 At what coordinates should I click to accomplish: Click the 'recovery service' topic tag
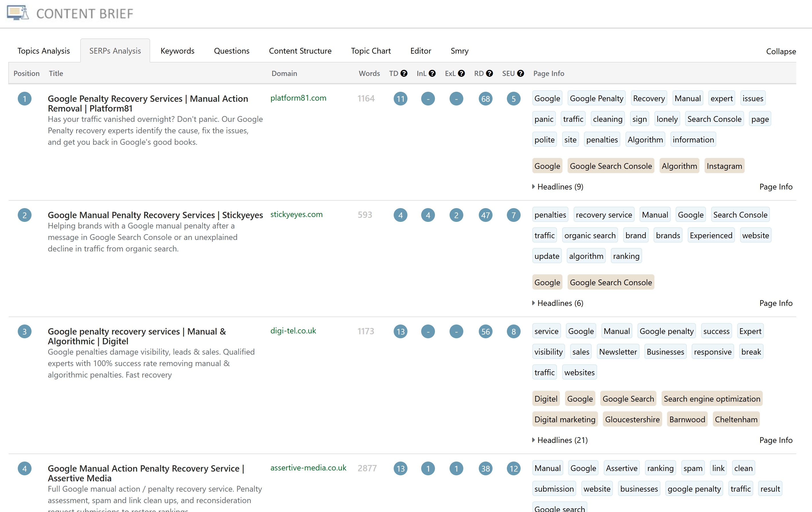[604, 215]
